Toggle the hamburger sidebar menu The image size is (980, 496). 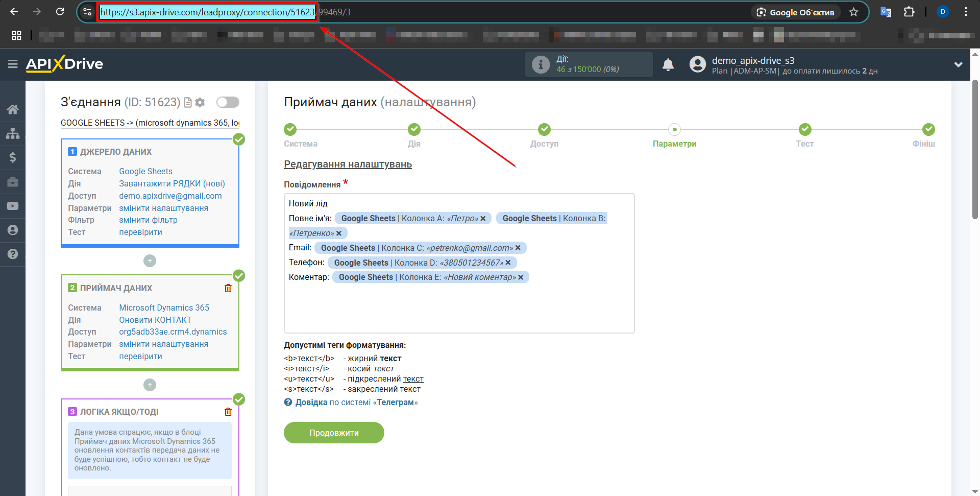tap(13, 64)
